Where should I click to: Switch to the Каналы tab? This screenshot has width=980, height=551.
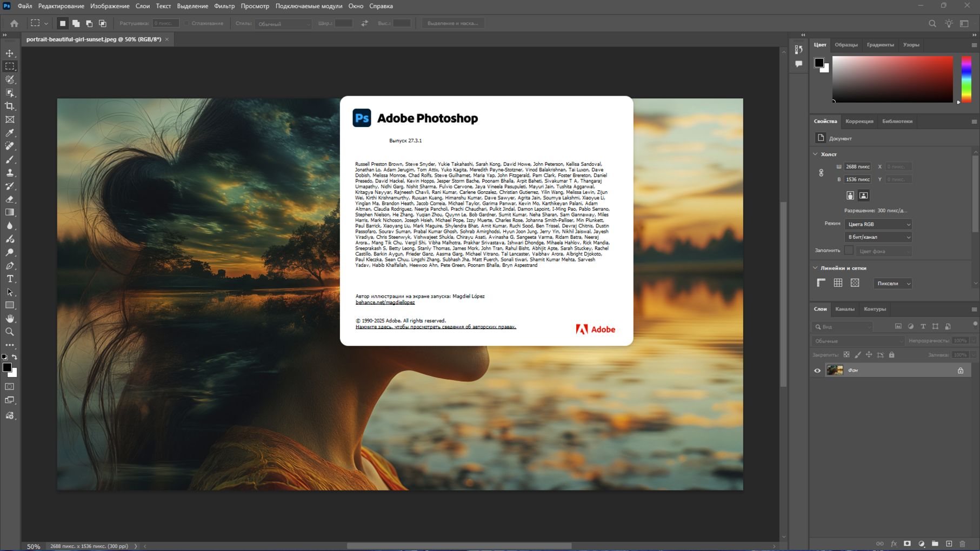[844, 309]
